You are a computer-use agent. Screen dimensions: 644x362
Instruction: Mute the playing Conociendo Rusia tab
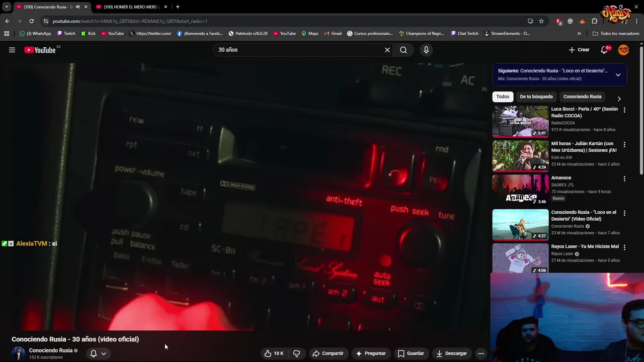[x=77, y=7]
